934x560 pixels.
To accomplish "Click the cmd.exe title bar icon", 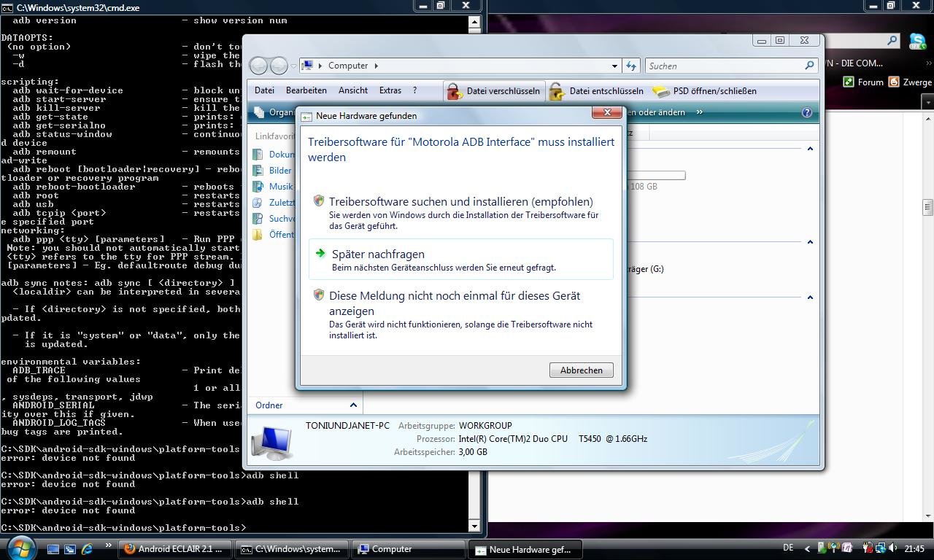I will click(7, 7).
